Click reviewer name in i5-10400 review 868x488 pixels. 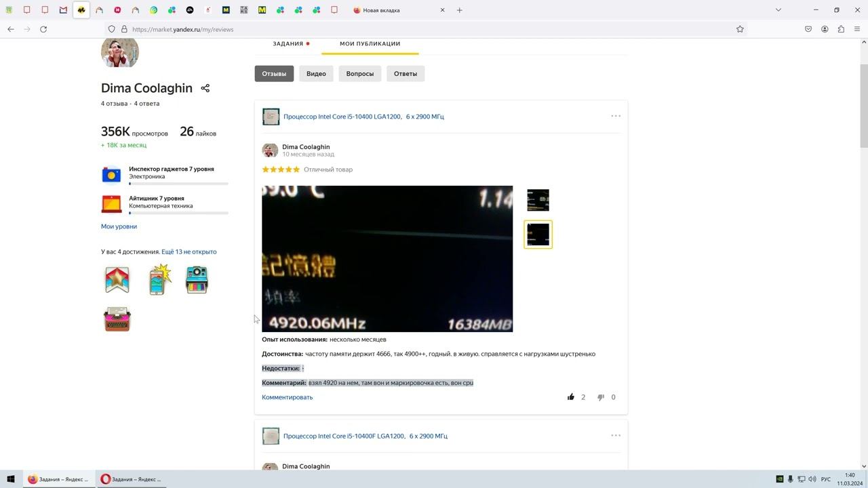(x=306, y=147)
